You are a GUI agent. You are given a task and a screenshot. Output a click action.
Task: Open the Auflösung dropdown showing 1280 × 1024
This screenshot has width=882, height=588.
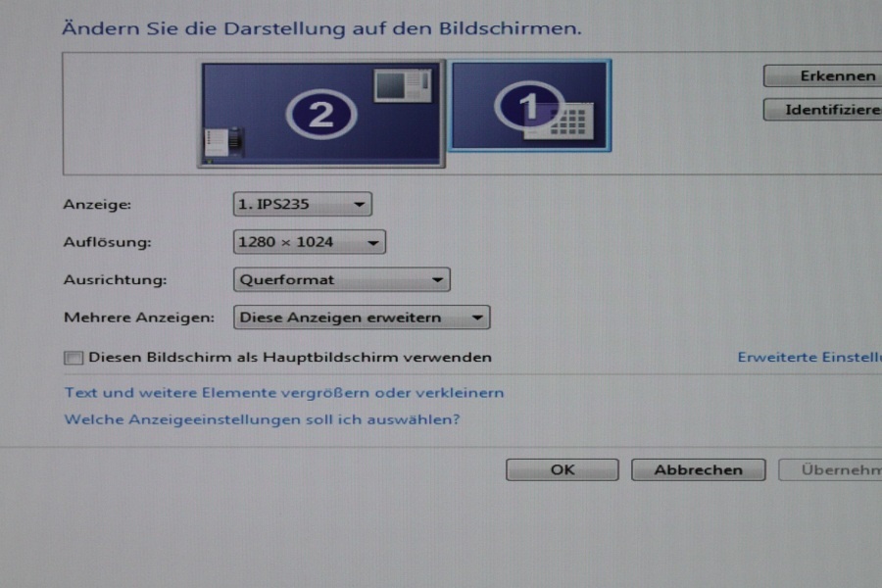click(310, 242)
